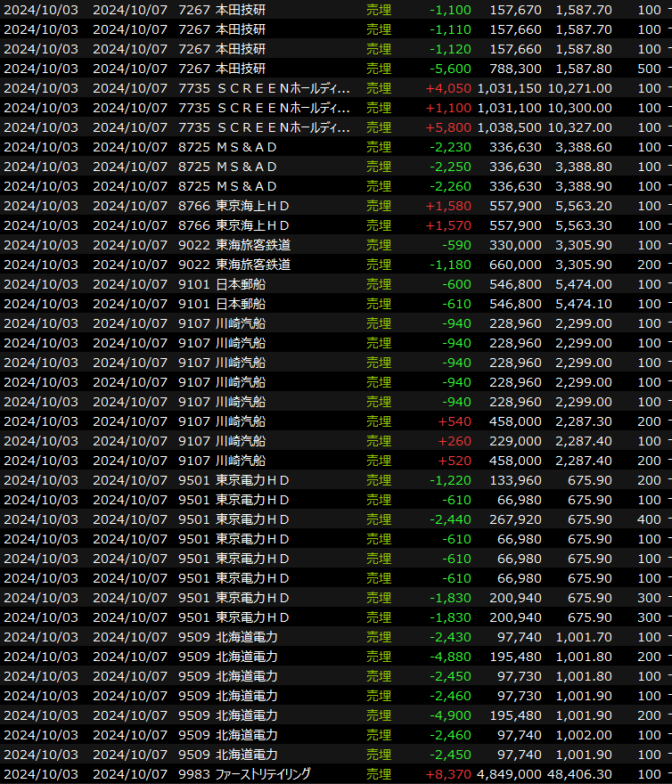Select the -5,600 本田技研 loss cell
Viewport: 672px width, 784px height.
coord(451,69)
